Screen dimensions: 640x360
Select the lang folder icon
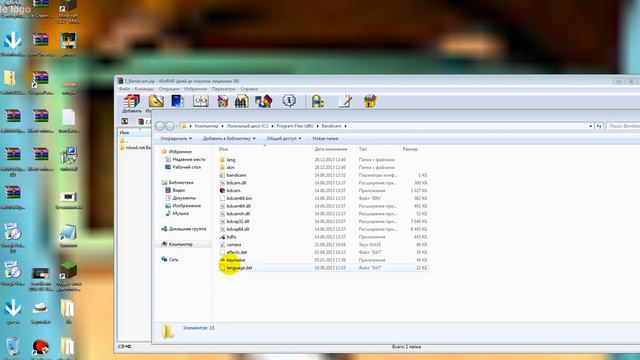point(222,160)
